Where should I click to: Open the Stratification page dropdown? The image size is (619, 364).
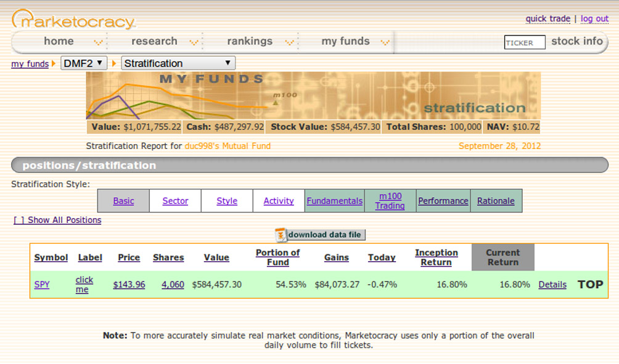click(178, 63)
